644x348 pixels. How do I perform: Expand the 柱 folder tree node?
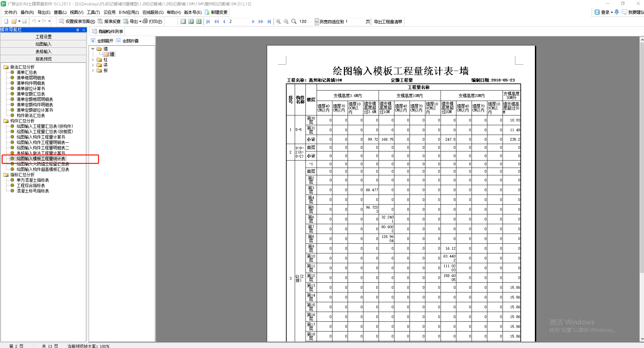click(x=93, y=60)
